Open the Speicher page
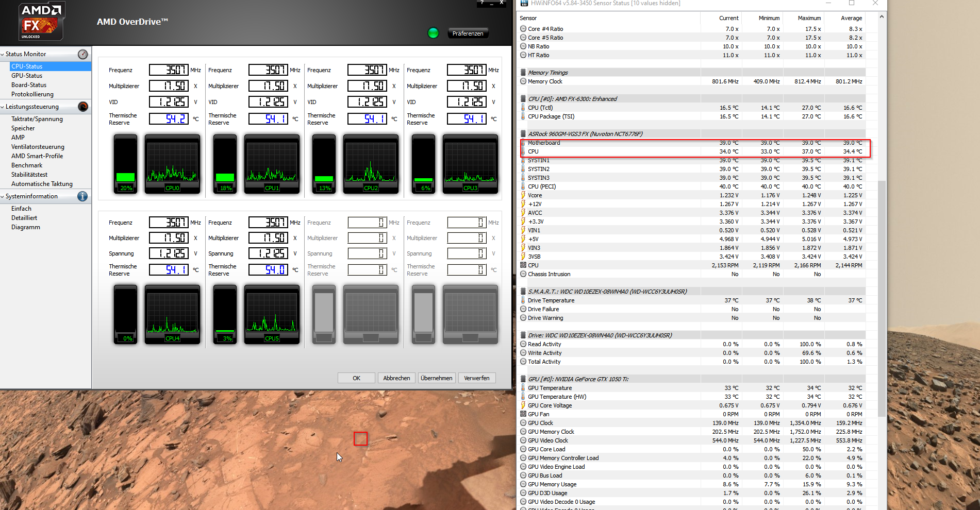The width and height of the screenshot is (980, 510). (x=23, y=128)
